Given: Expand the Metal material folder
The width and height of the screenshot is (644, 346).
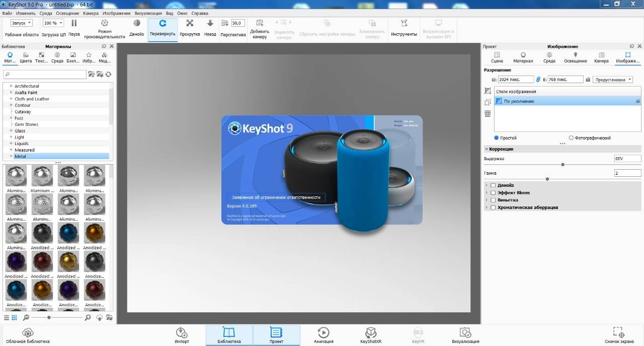Looking at the screenshot, I should (x=11, y=157).
